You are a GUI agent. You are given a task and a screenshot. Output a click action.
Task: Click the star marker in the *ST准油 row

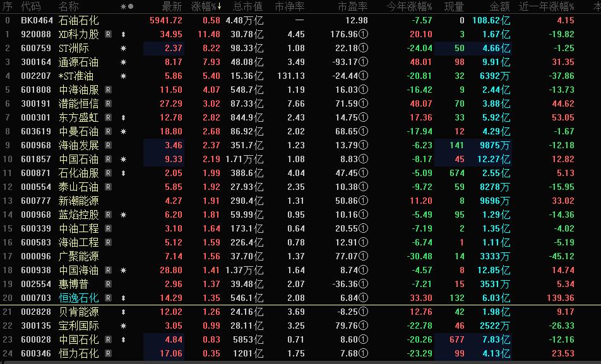[124, 76]
